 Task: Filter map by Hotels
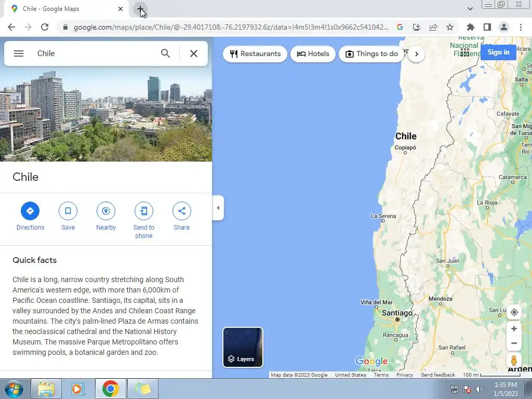coord(313,54)
